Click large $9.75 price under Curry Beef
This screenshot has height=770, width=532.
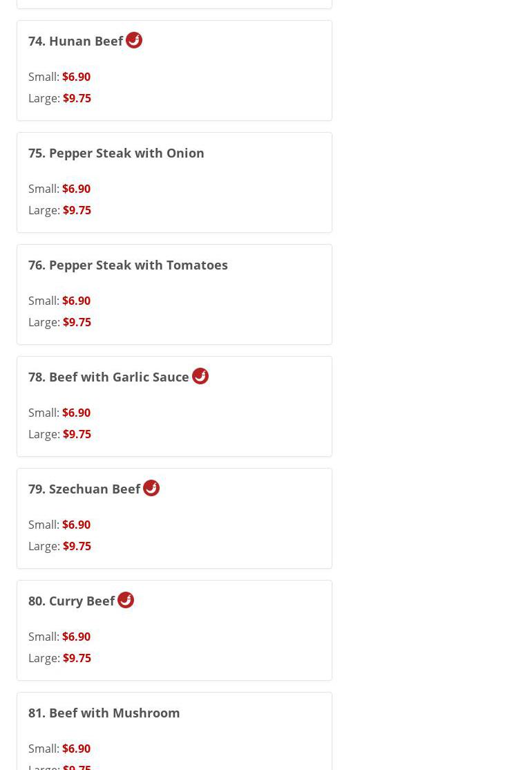[77, 658]
